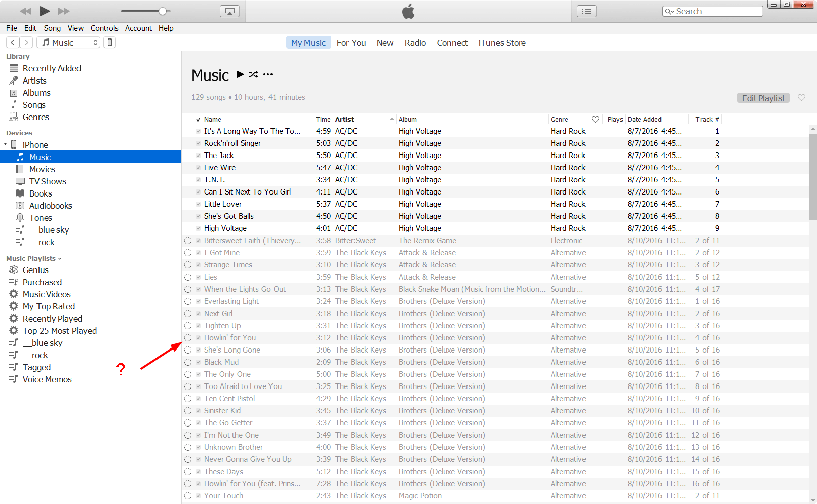Uncheck the song It's A Long Way To The Top
Image resolution: width=817 pixels, height=504 pixels.
[x=198, y=131]
